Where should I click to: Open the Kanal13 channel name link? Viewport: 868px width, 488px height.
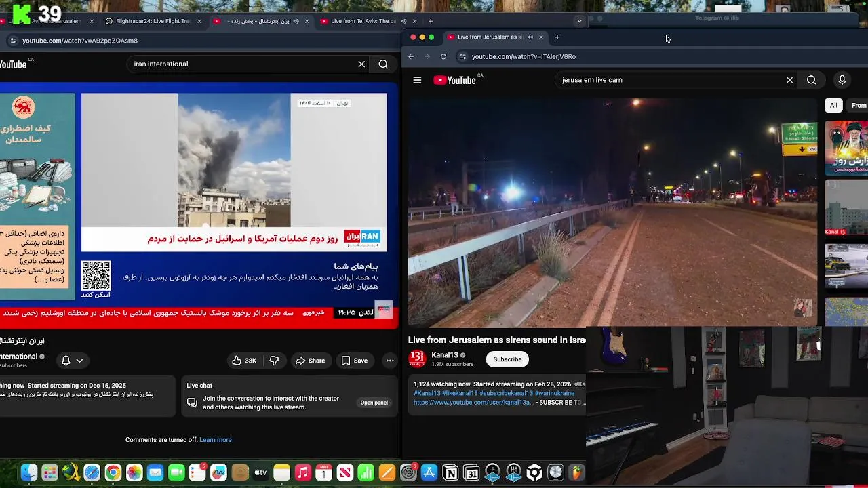click(445, 355)
